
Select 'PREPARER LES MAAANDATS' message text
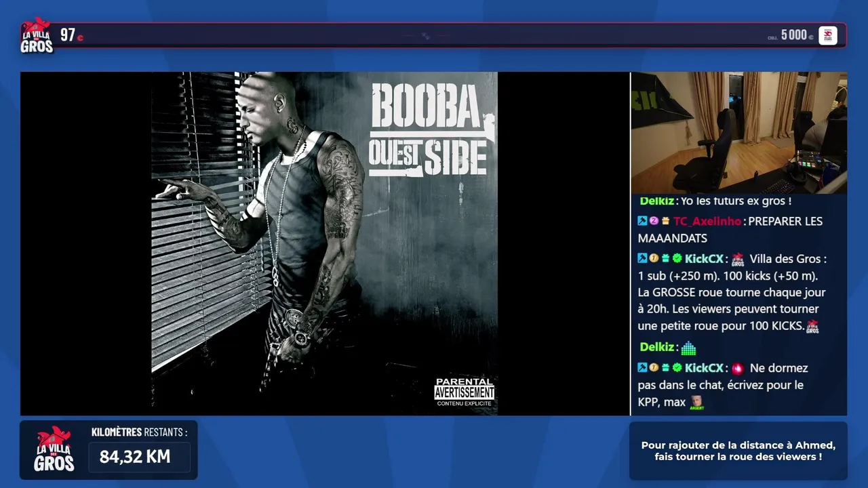click(x=730, y=230)
